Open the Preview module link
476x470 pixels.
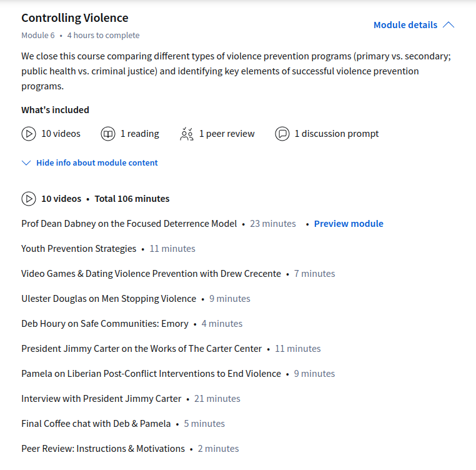349,224
